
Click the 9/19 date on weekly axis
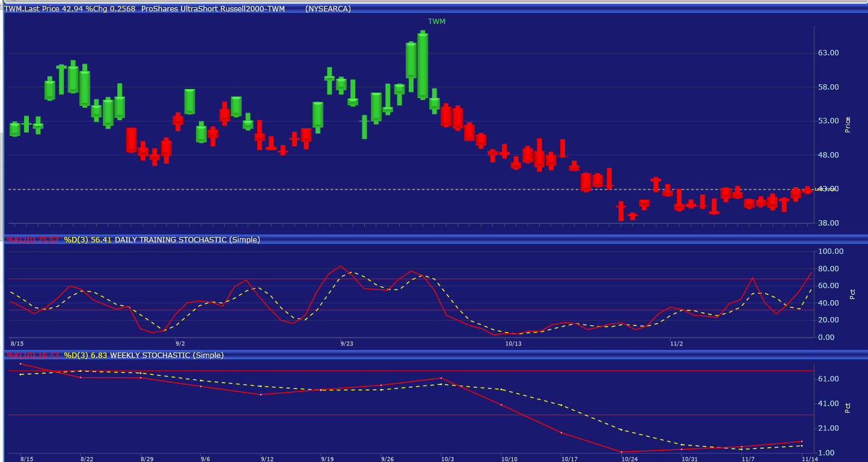tap(328, 458)
